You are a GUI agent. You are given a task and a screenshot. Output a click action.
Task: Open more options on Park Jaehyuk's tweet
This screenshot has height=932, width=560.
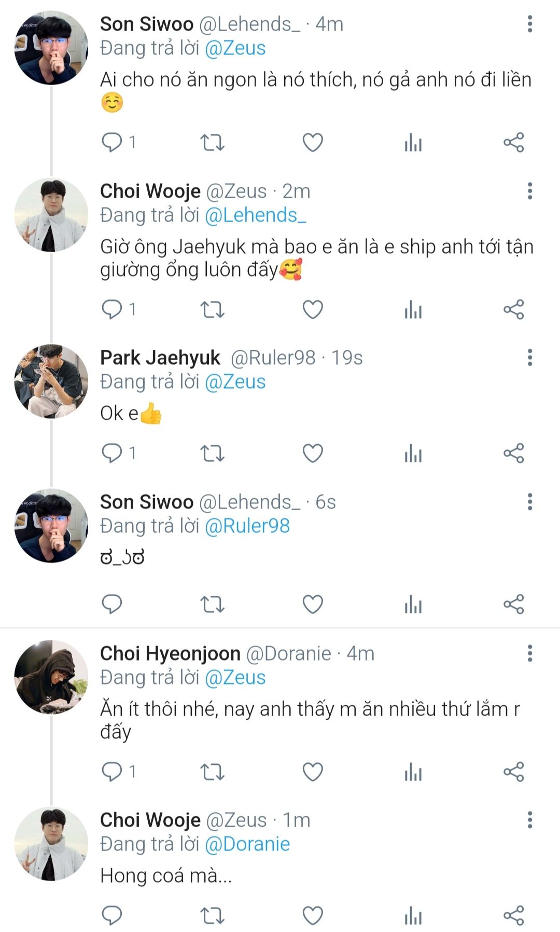tap(529, 358)
